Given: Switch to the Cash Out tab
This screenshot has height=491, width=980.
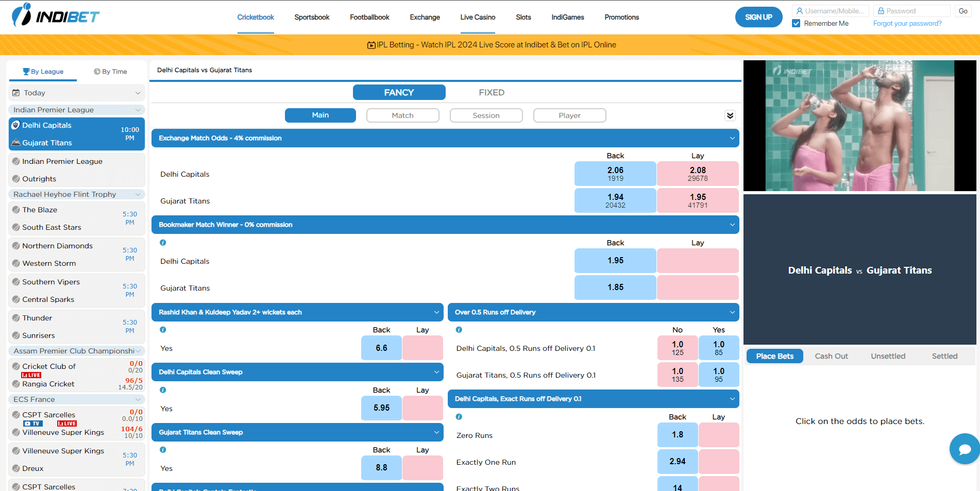Looking at the screenshot, I should pyautogui.click(x=831, y=356).
